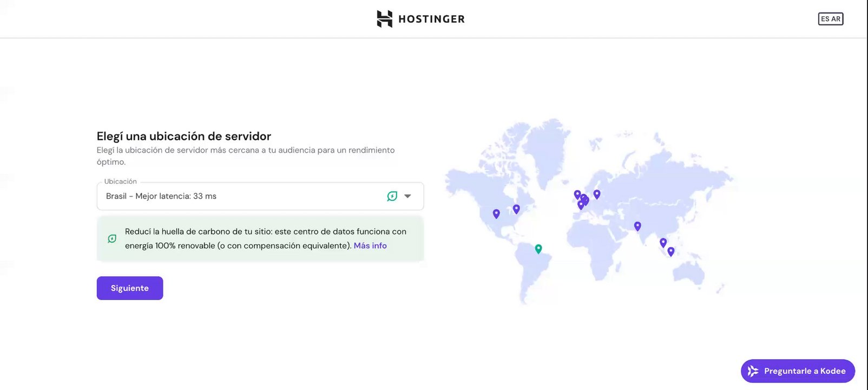The image size is (868, 390).
Task: Click the HOSTINGER wordmark text
Action: 431,19
